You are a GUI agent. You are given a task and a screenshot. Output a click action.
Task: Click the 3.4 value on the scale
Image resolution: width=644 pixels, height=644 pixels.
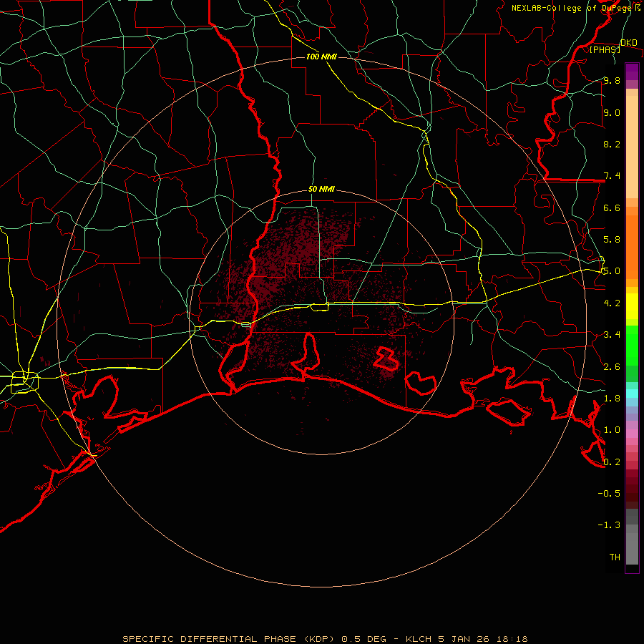coord(612,335)
